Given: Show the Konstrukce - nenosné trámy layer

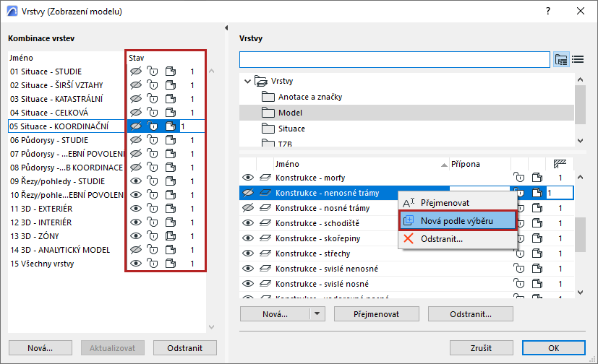Looking at the screenshot, I should (x=248, y=193).
